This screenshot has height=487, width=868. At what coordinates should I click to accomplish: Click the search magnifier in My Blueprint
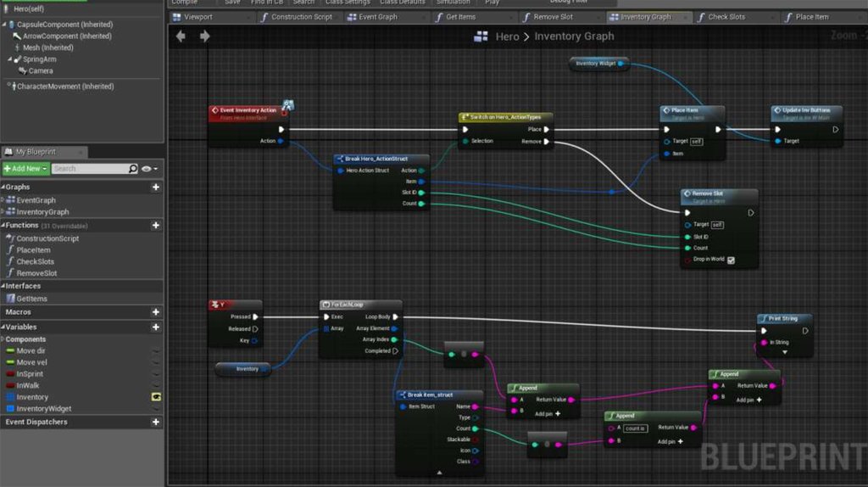[x=133, y=169]
